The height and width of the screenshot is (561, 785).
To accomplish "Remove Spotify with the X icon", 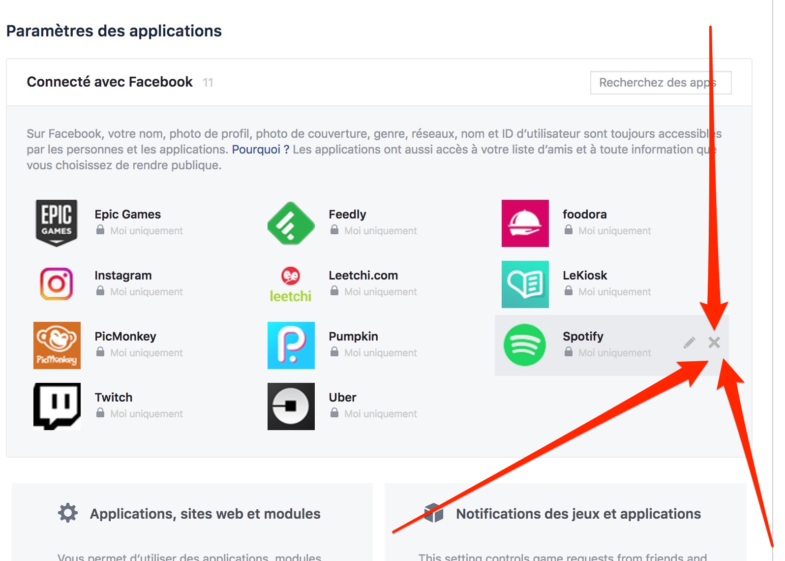I will (714, 343).
